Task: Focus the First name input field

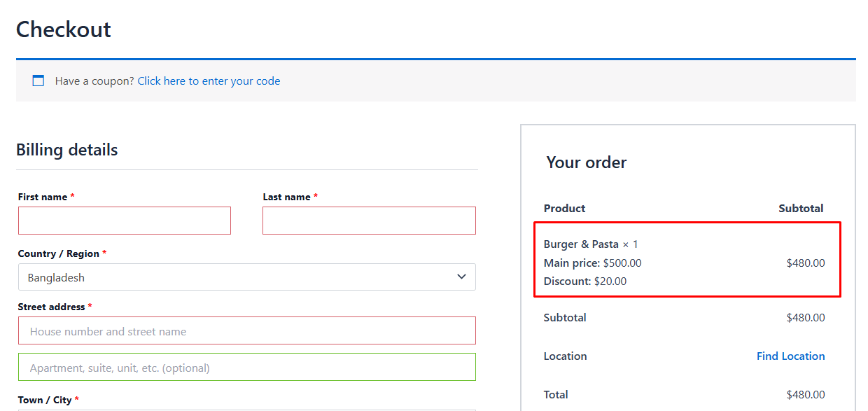Action: tap(125, 221)
